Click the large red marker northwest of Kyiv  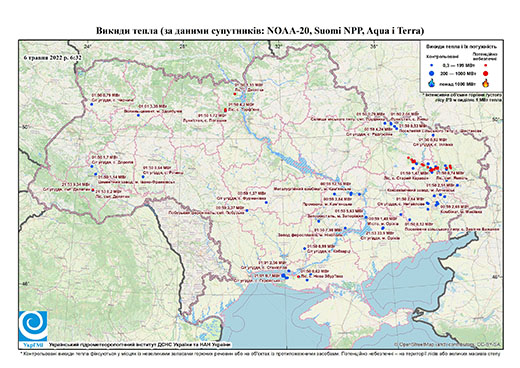click(x=225, y=110)
